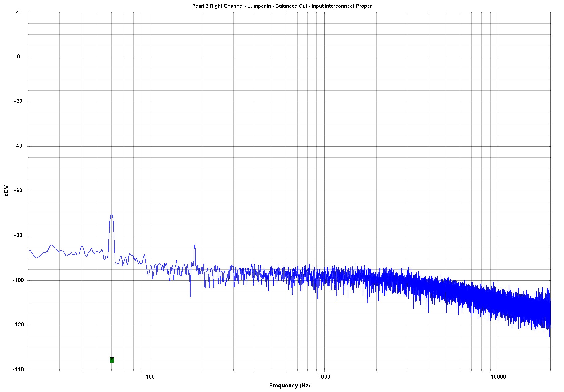564x392 pixels.
Task: Click the "0" y-axis tick label
Action: click(x=18, y=56)
